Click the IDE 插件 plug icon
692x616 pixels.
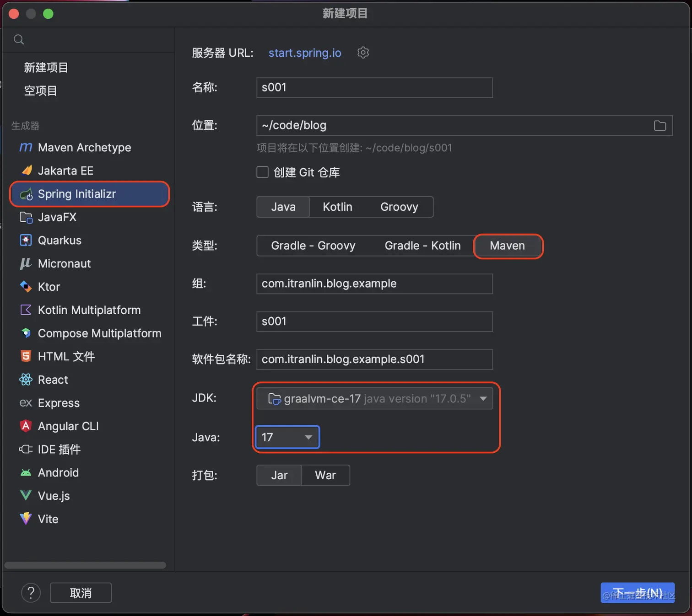tap(26, 449)
